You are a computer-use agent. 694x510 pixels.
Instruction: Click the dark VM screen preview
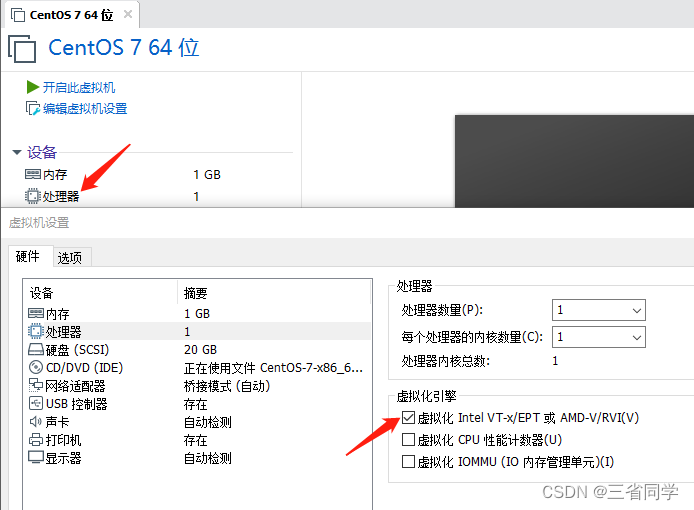point(574,161)
